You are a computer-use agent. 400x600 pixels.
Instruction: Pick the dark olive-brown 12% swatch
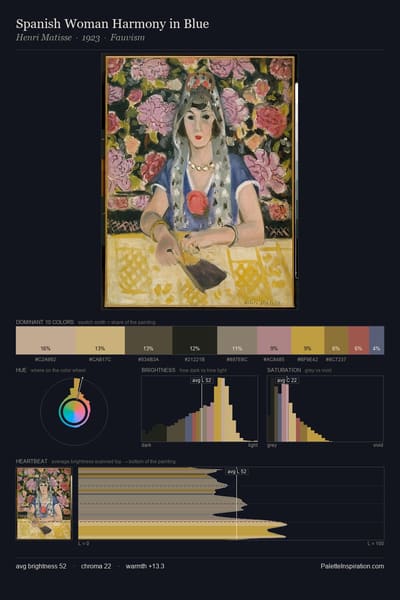coord(149,340)
